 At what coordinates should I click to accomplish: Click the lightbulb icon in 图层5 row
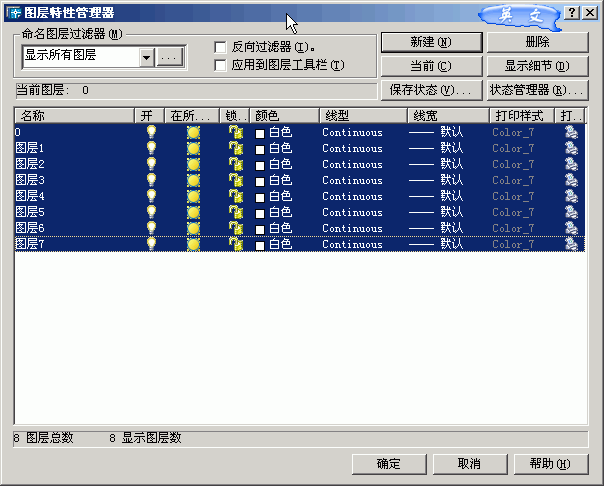pyautogui.click(x=151, y=212)
